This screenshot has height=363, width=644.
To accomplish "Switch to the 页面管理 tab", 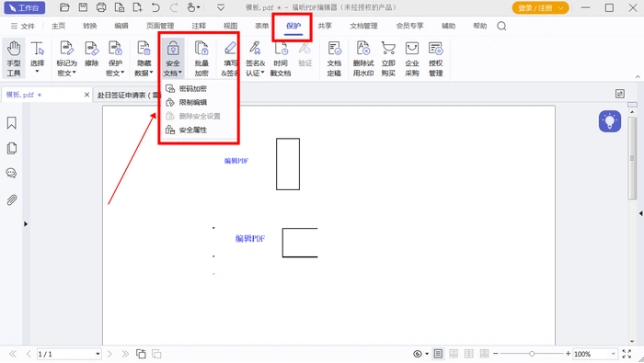I will tap(160, 26).
